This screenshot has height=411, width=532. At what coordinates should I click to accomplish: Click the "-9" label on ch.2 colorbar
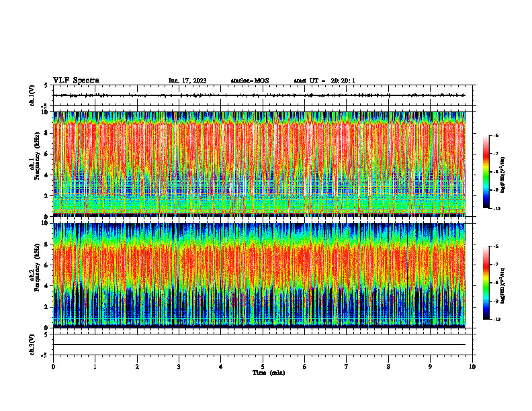pos(496,301)
